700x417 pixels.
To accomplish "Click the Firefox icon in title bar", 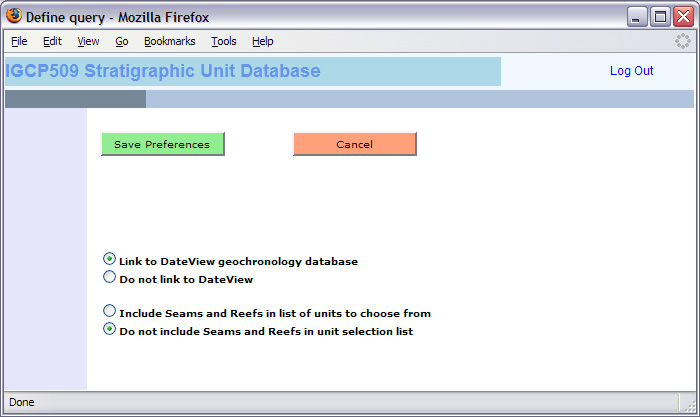I will coord(14,16).
